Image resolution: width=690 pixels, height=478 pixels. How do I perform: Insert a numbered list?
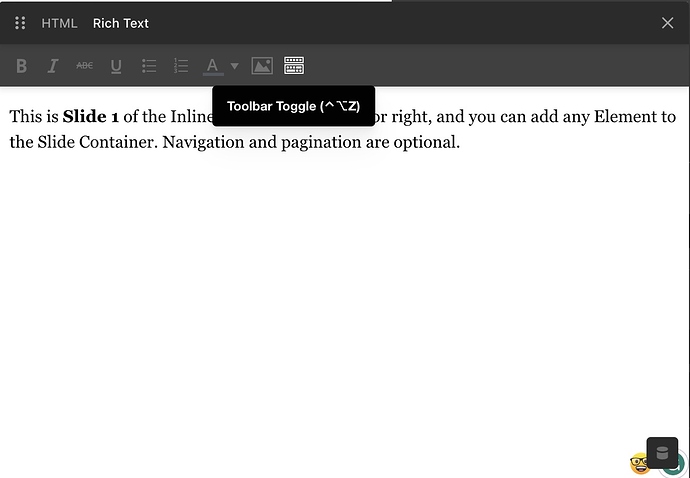point(181,66)
